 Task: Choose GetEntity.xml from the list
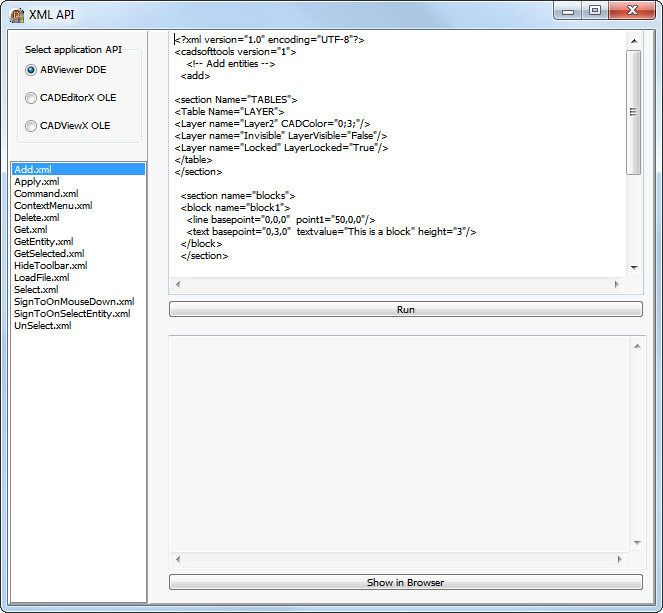[78, 242]
